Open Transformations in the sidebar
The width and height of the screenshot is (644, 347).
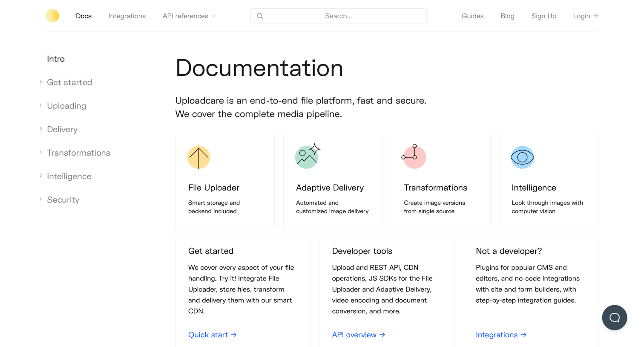78,153
